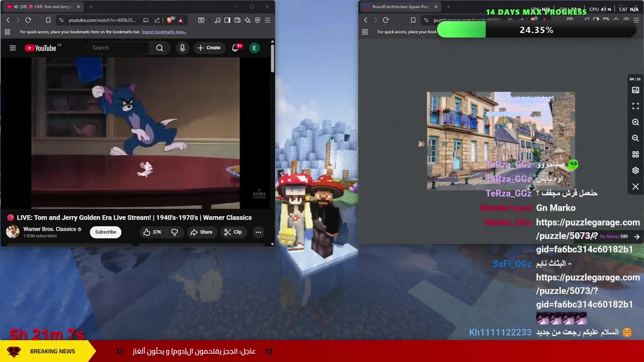Image resolution: width=644 pixels, height=362 pixels.
Task: Zoom out on the puzzle
Action: click(x=635, y=138)
